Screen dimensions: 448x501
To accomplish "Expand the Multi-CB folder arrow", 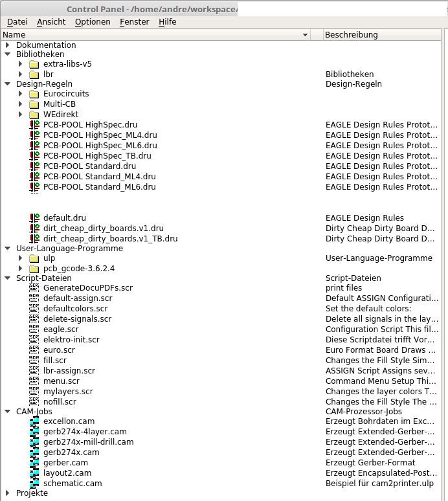I will point(21,104).
